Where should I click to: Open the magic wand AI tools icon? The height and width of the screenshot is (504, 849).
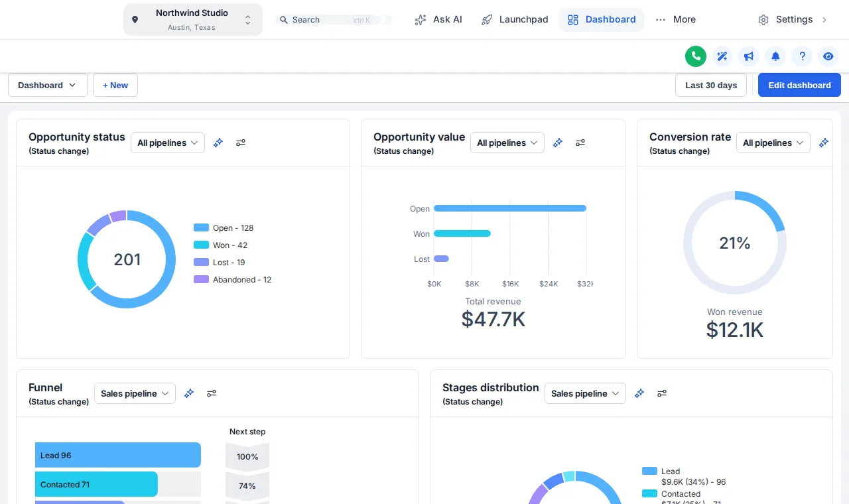722,56
